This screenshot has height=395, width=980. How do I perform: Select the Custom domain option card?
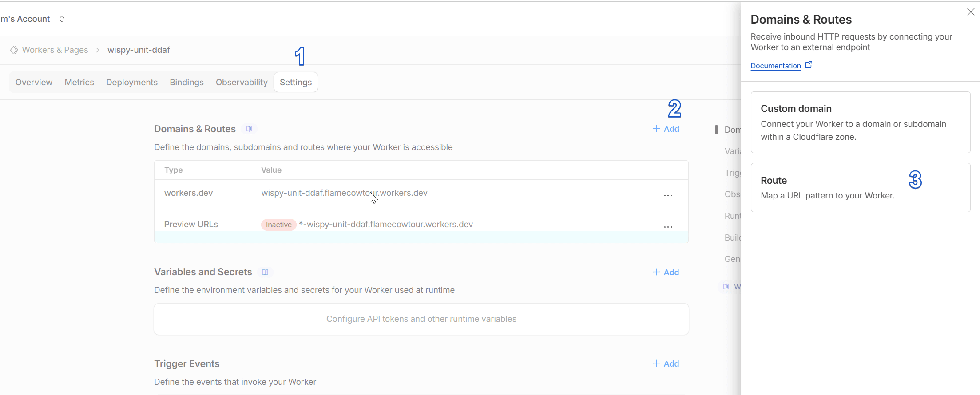coord(860,122)
